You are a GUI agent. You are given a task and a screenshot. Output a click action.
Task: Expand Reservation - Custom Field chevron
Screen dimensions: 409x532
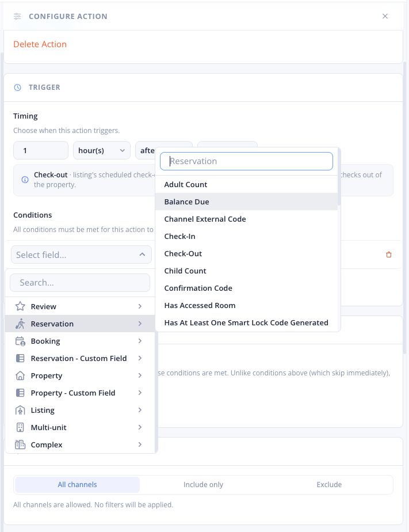coord(140,358)
